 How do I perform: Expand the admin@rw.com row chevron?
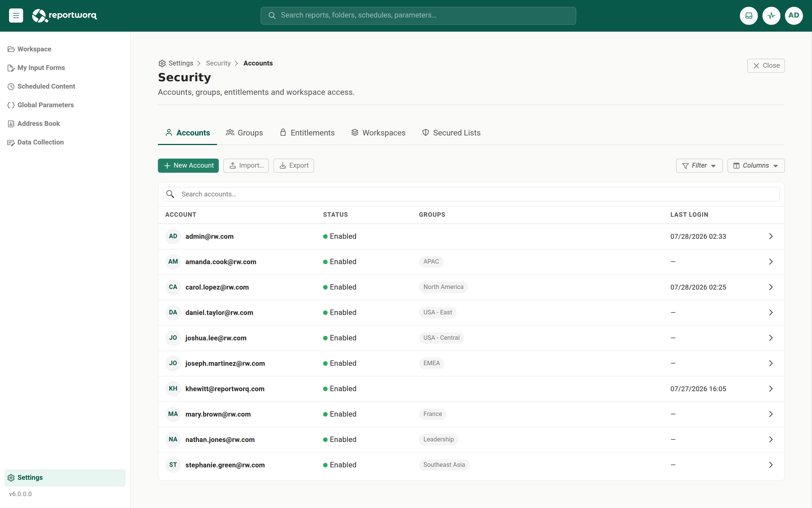[x=771, y=236]
